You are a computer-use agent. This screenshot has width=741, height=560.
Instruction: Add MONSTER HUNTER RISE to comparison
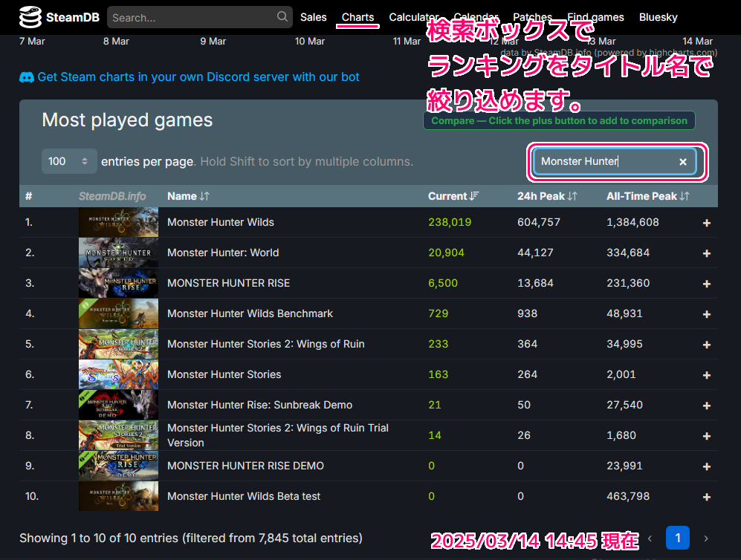[x=707, y=284]
